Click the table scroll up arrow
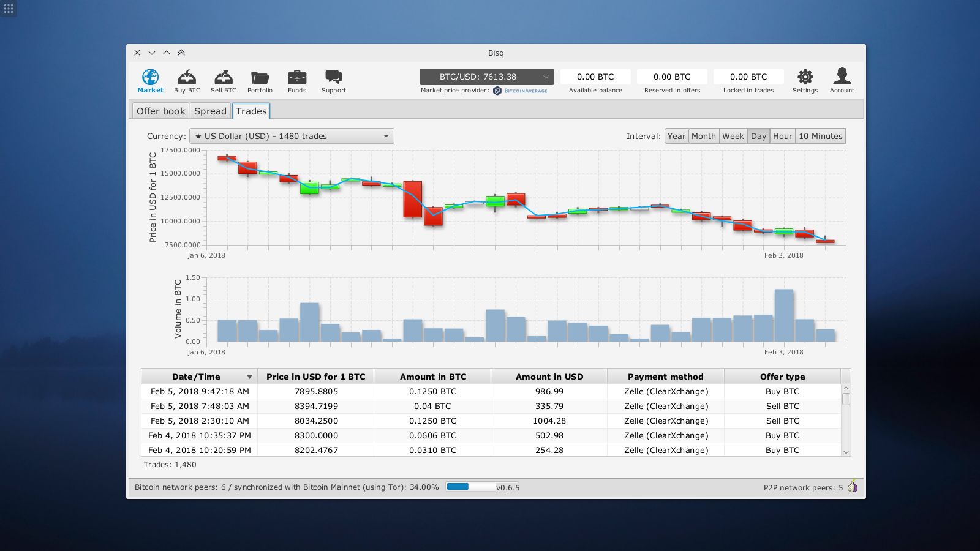Screen dimensions: 980x551 tap(846, 388)
